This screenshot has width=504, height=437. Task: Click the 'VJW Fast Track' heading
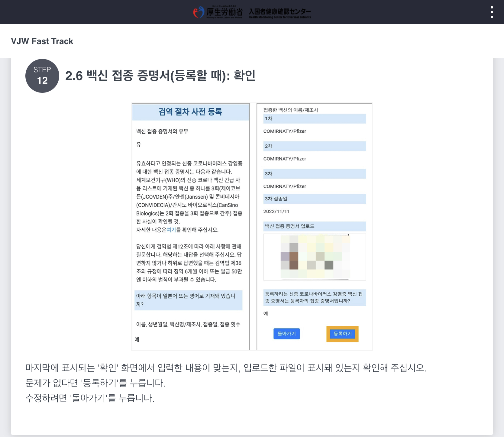coord(42,41)
